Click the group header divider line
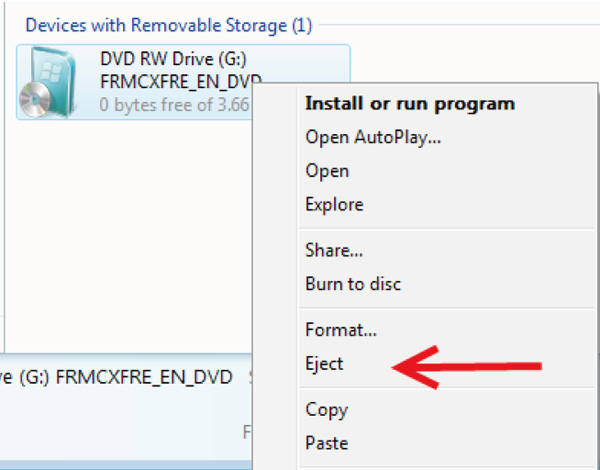Viewport: 600px width, 470px height. point(459,25)
